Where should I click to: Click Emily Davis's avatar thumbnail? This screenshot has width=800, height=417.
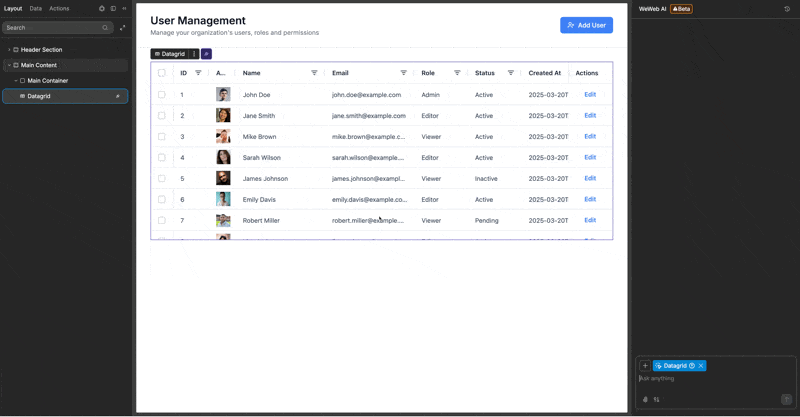pyautogui.click(x=223, y=199)
